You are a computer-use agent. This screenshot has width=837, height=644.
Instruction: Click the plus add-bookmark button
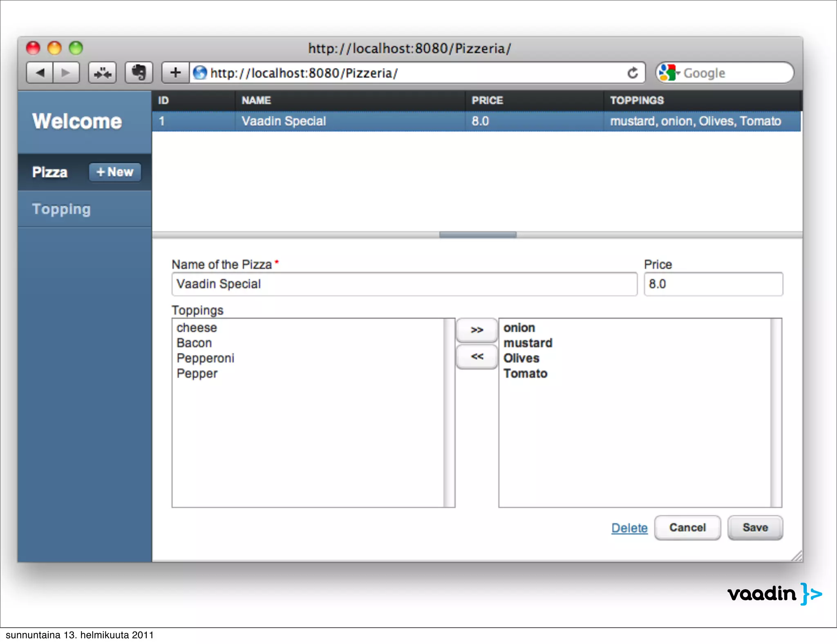click(x=175, y=73)
